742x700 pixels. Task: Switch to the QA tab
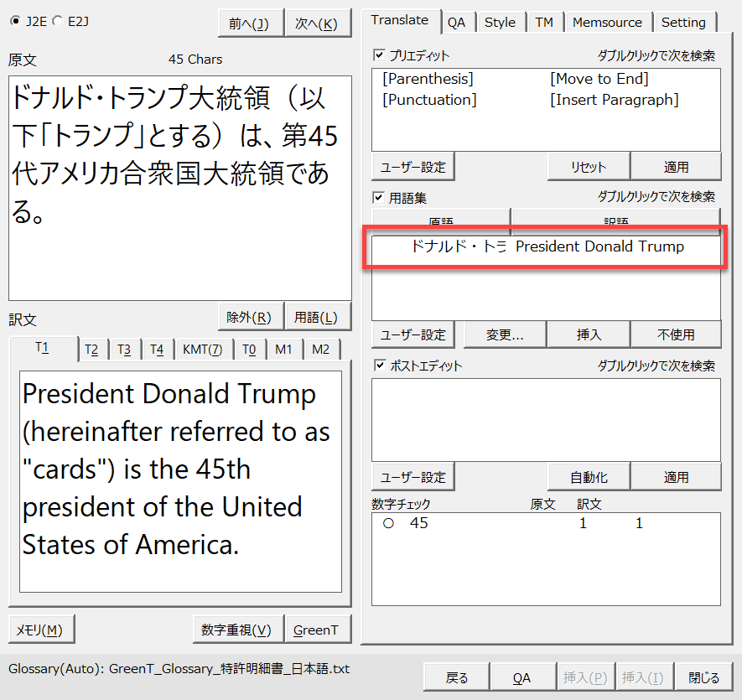coord(456,23)
